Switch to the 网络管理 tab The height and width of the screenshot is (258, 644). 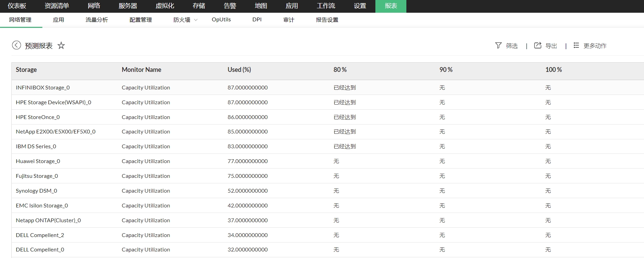20,20
